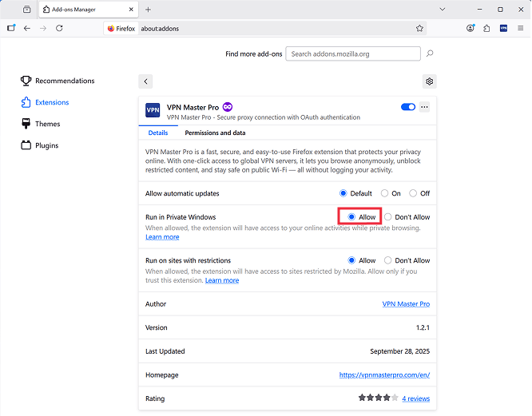The width and height of the screenshot is (532, 416).
Task: List all tabs with the chevron
Action: 443,10
